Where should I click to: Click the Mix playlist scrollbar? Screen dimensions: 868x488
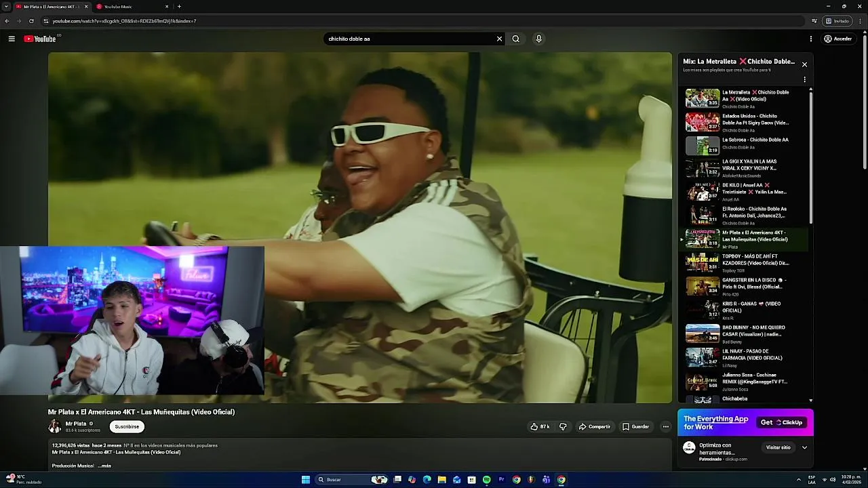point(810,159)
